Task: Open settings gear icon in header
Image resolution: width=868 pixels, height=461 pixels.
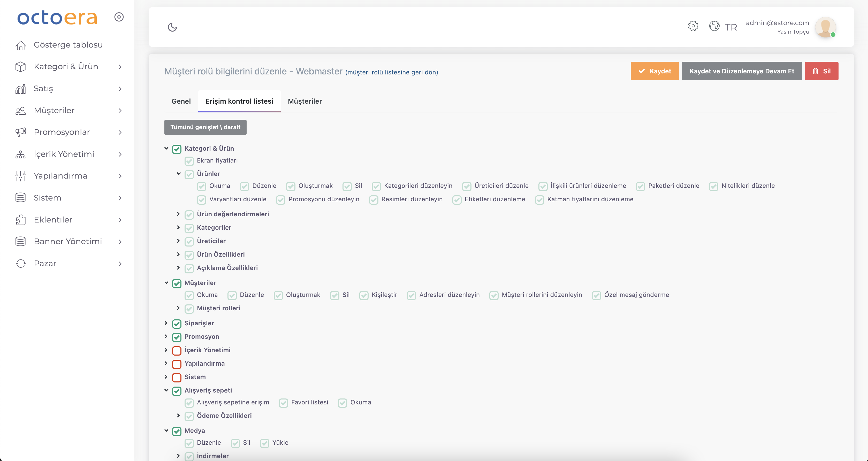Action: [693, 26]
